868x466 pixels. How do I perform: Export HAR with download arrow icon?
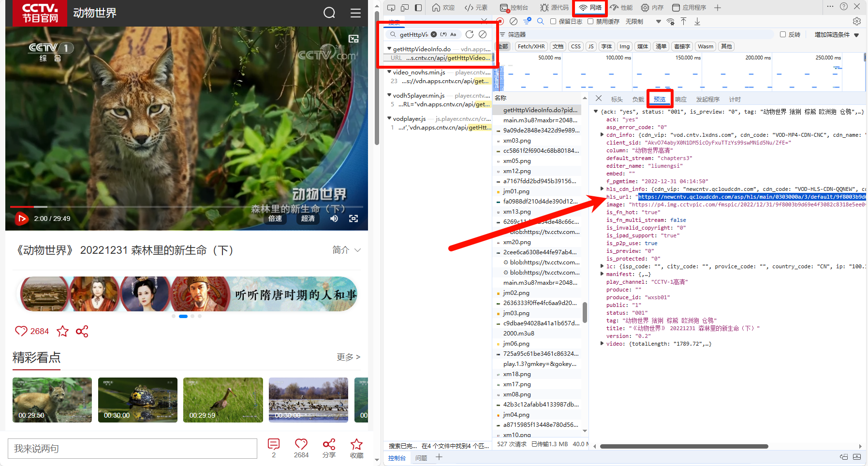[x=697, y=21]
